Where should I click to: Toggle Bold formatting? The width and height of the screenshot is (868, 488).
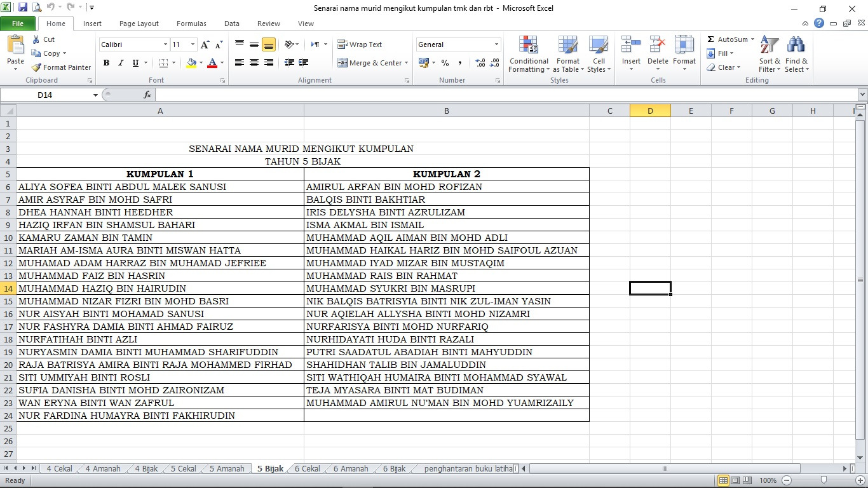(106, 63)
